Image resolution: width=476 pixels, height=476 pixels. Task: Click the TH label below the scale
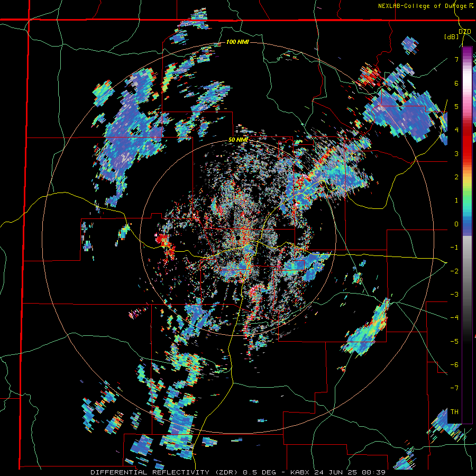point(454,412)
